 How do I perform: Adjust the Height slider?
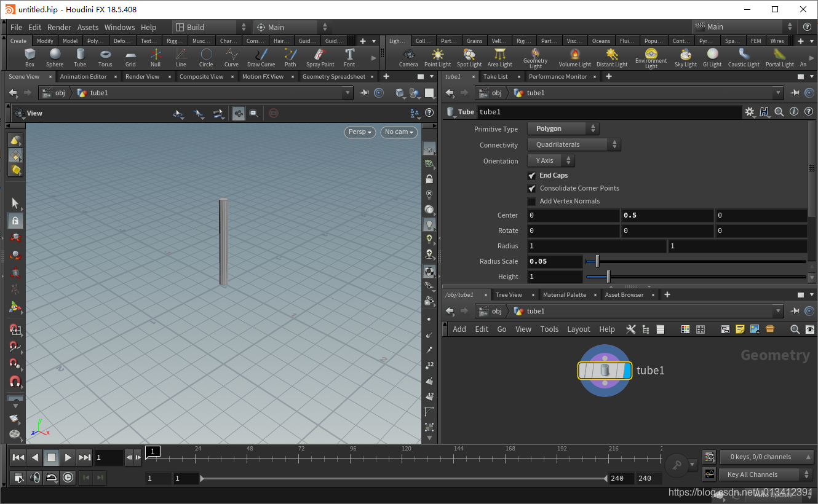coord(696,277)
